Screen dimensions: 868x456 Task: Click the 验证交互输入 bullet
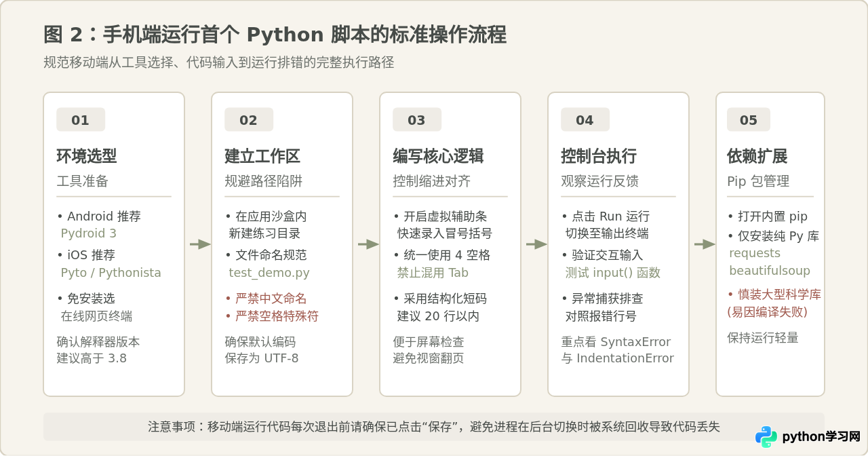click(x=602, y=255)
